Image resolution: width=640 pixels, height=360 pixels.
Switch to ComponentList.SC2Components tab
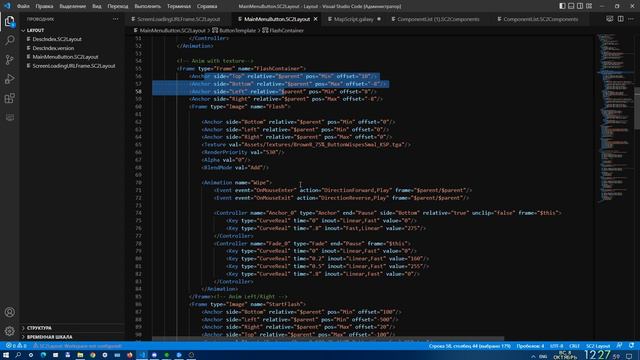[x=540, y=19]
